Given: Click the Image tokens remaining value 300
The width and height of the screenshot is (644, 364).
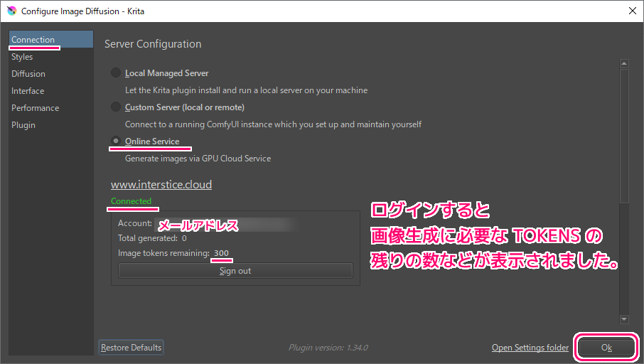Looking at the screenshot, I should click(221, 253).
